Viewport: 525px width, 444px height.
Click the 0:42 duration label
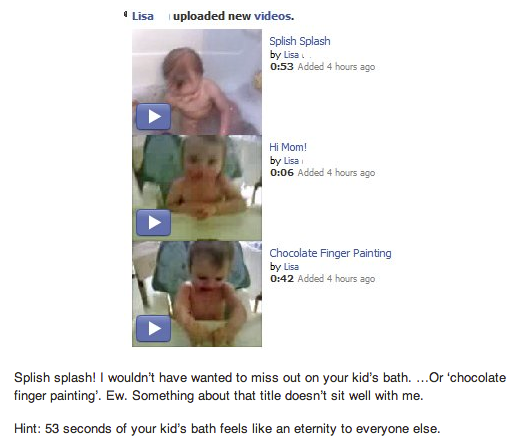click(x=282, y=279)
